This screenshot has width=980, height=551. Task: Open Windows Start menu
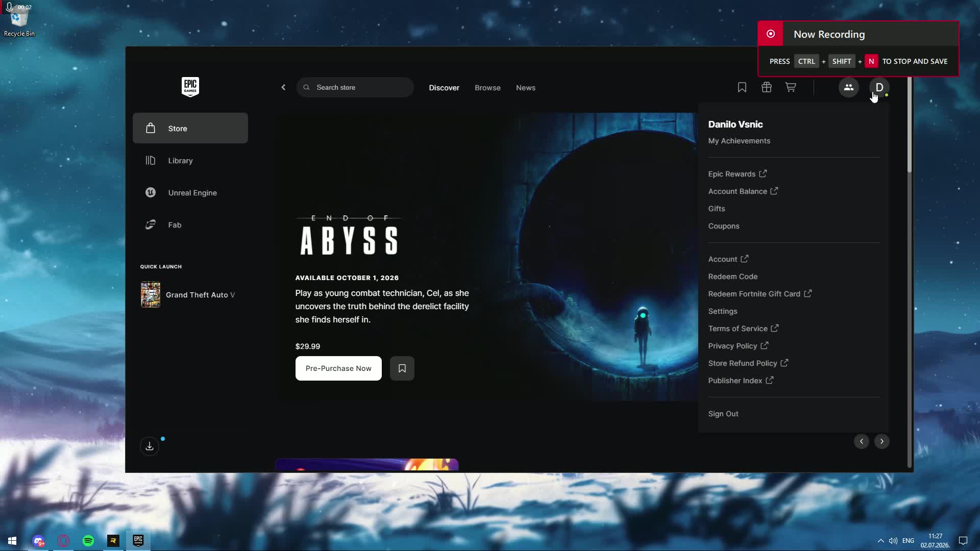pos(12,541)
